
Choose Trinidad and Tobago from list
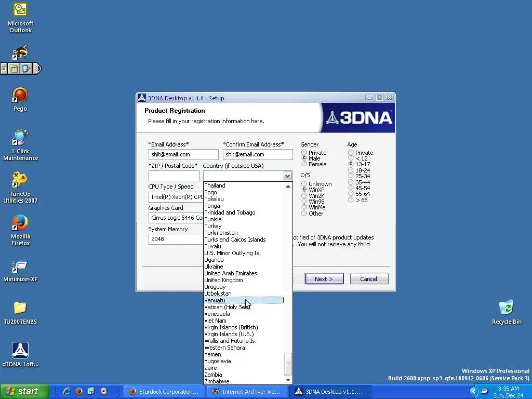coord(244,212)
